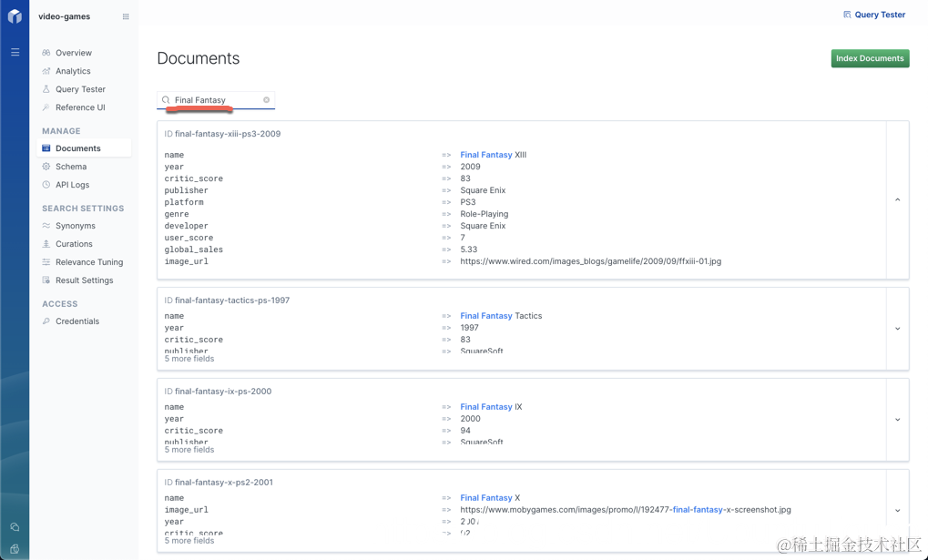Go to Analytics page
The width and height of the screenshot is (928, 560).
click(x=73, y=71)
